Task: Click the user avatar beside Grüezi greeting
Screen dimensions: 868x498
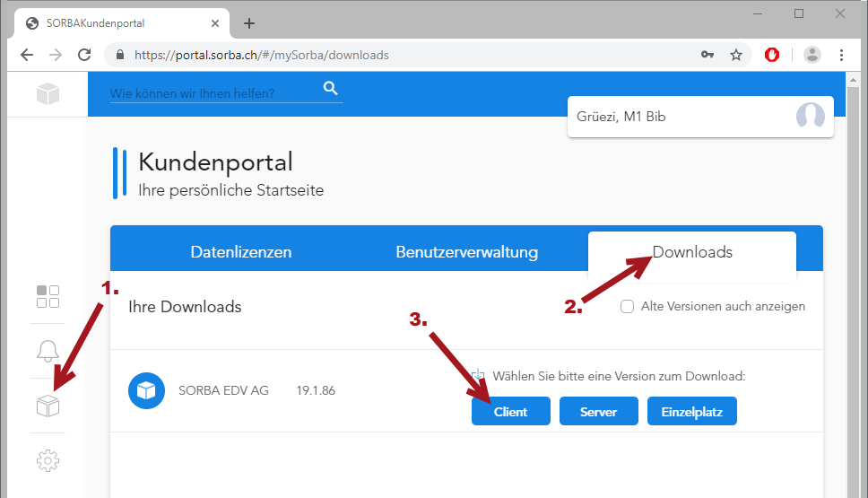Action: [811, 117]
